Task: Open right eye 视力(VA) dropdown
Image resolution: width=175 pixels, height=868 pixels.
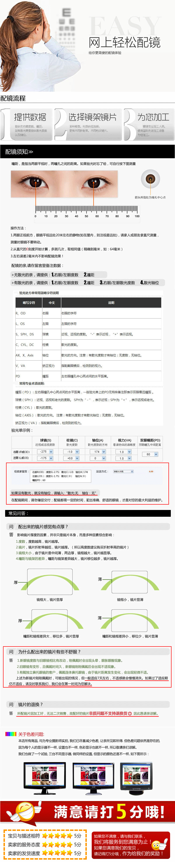Action: pos(123,452)
